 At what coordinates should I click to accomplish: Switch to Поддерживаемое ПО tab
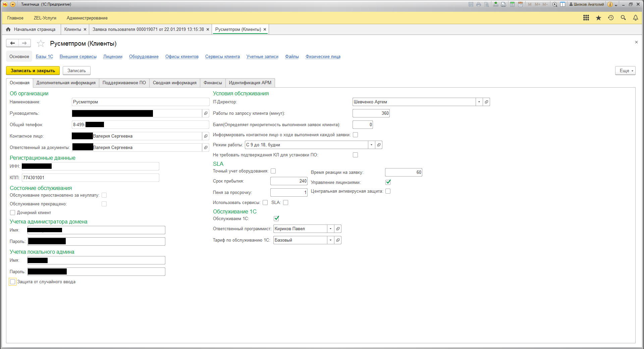point(124,83)
